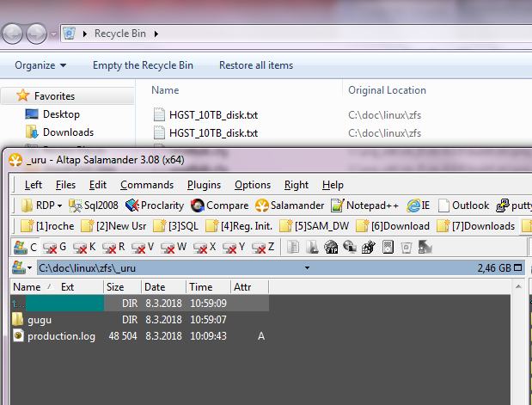Sort the panel by the Date column
The image size is (532, 405).
pos(163,287)
